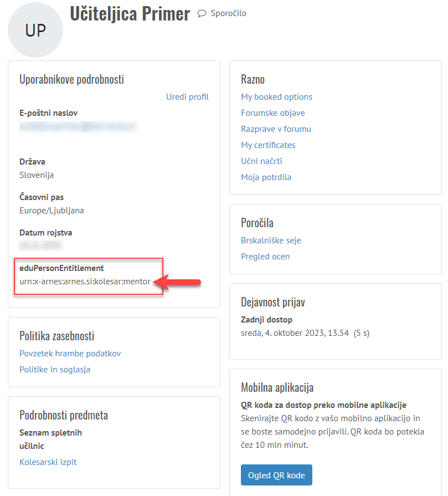Open Pregled ocen report
Image resolution: width=448 pixels, height=496 pixels.
(265, 257)
